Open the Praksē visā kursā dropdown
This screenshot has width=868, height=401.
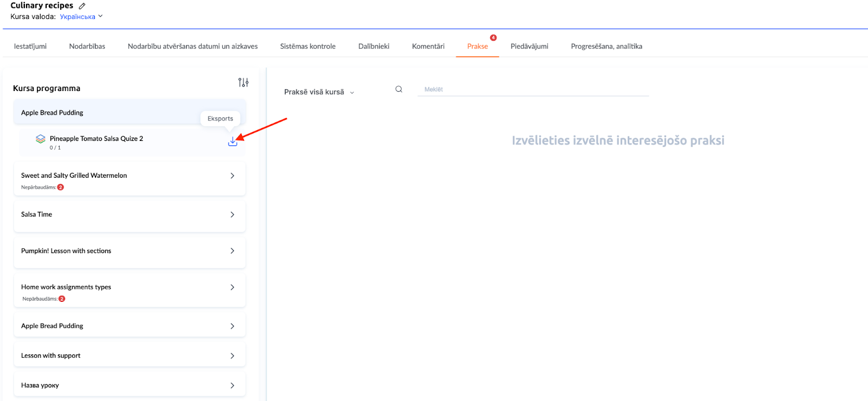coord(319,92)
